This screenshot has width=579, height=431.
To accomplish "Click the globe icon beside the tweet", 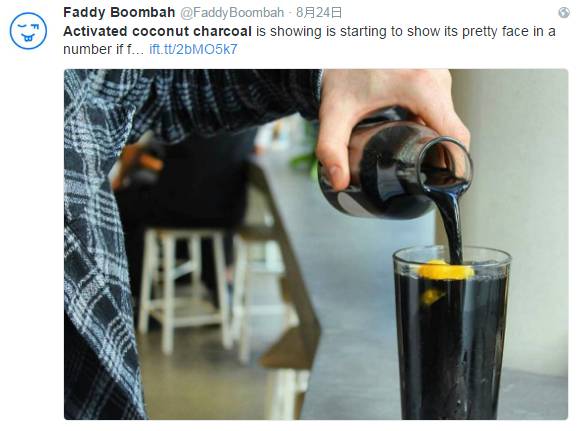I will tap(563, 13).
